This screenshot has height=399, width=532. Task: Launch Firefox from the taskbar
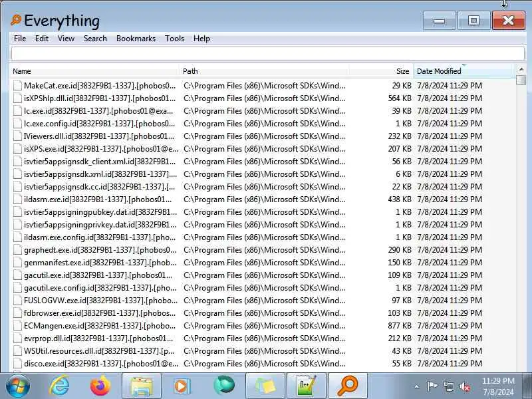pyautogui.click(x=100, y=386)
